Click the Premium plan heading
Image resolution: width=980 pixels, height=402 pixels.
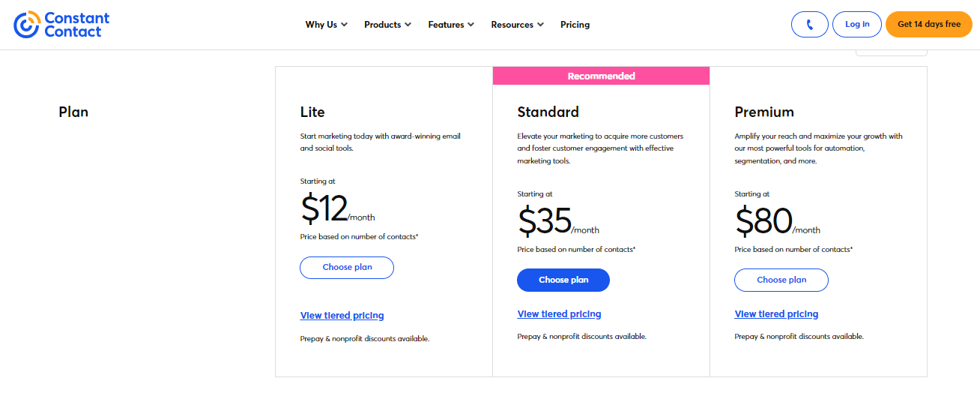(x=763, y=112)
